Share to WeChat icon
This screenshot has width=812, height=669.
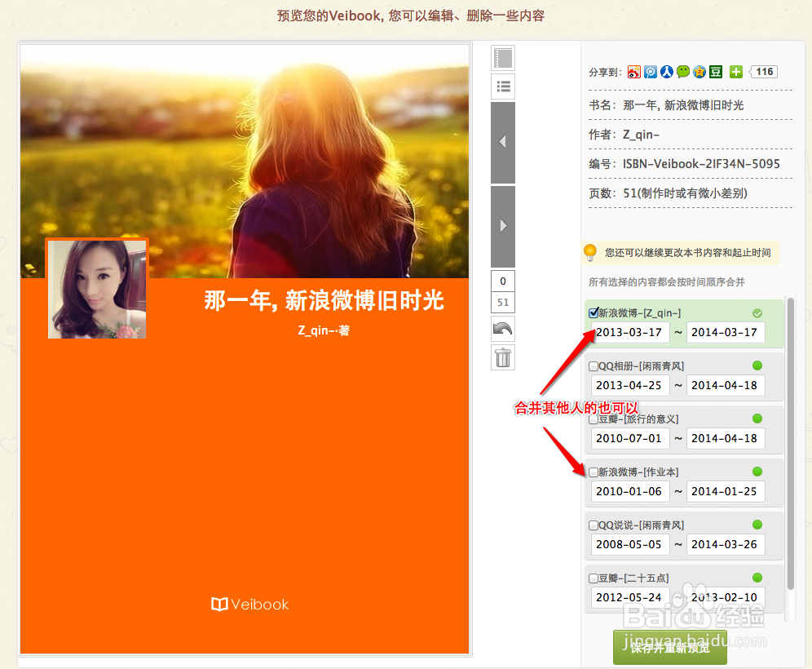click(683, 72)
